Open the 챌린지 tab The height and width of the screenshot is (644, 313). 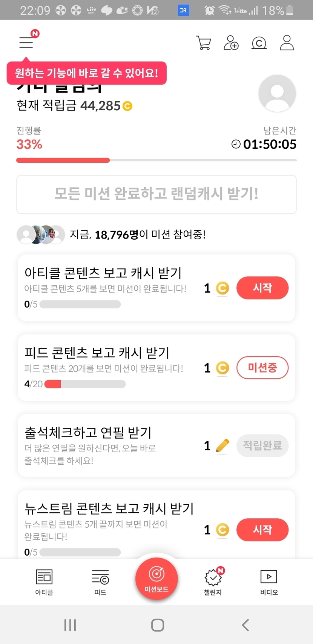tap(213, 582)
